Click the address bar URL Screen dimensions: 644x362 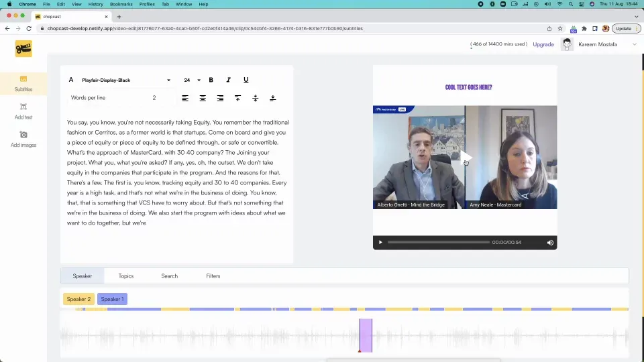(x=205, y=29)
